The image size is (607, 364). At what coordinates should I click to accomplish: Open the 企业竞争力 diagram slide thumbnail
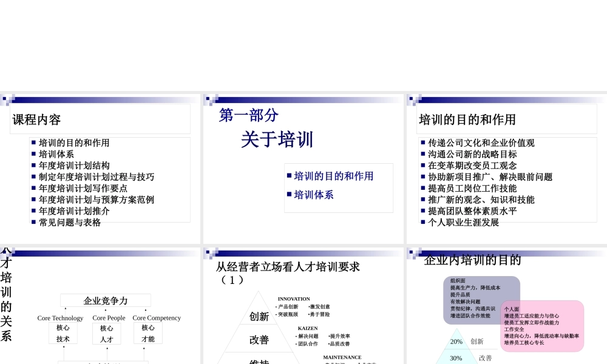pyautogui.click(x=100, y=306)
